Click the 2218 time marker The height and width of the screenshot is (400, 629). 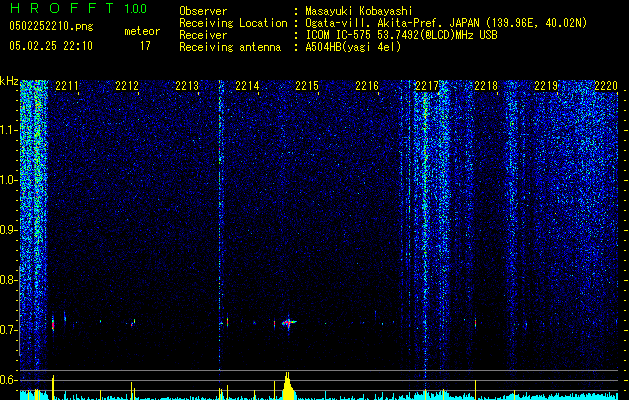tap(486, 85)
